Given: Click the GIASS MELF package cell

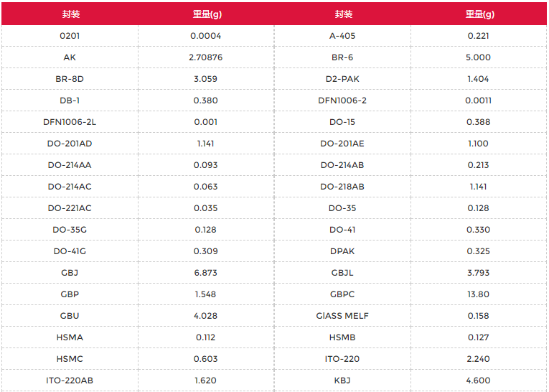Looking at the screenshot, I should [x=342, y=316].
